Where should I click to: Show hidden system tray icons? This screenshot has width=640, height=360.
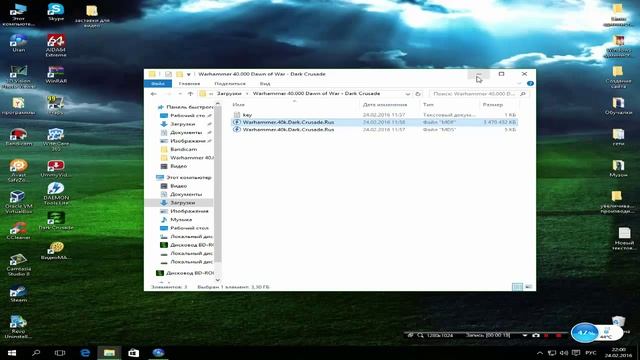(540, 353)
